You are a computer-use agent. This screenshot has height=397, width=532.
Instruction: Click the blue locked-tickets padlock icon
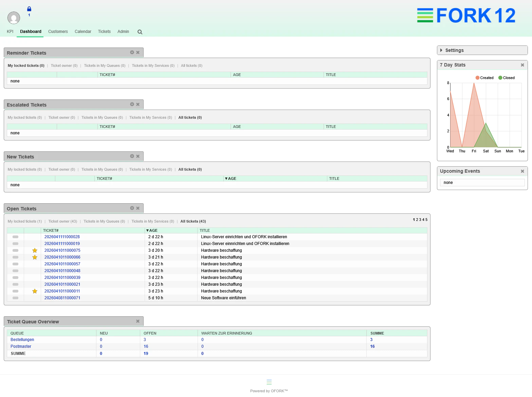[29, 9]
